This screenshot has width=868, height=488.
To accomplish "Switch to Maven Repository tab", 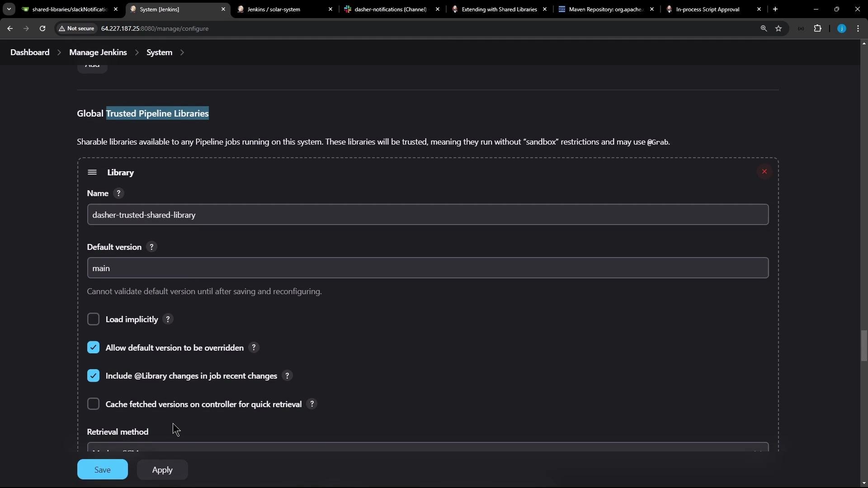I will 606,9.
